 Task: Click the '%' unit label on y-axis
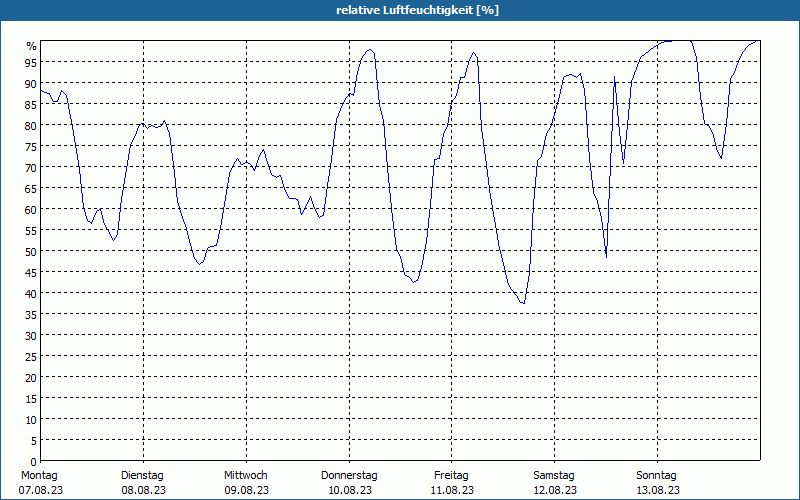[x=32, y=46]
